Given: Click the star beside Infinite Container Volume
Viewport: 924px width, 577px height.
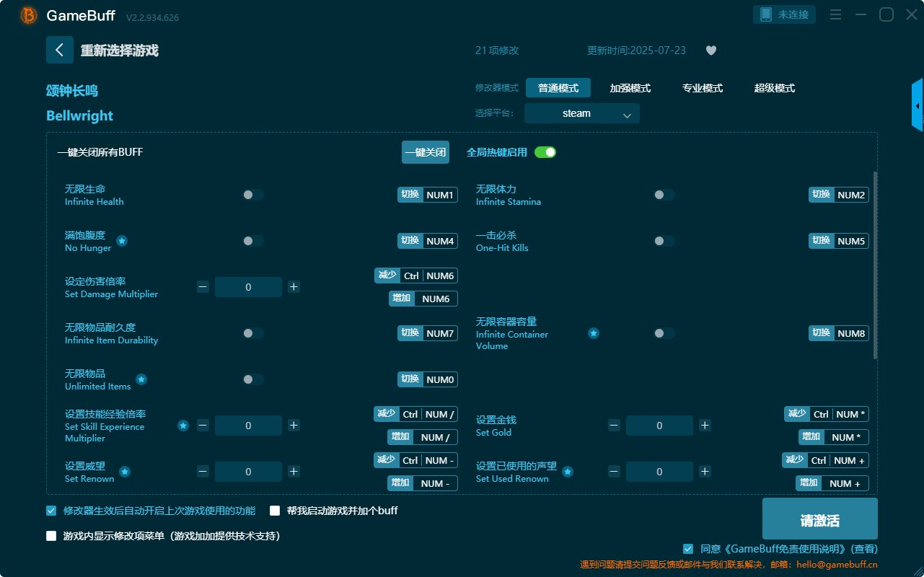Looking at the screenshot, I should 593,333.
